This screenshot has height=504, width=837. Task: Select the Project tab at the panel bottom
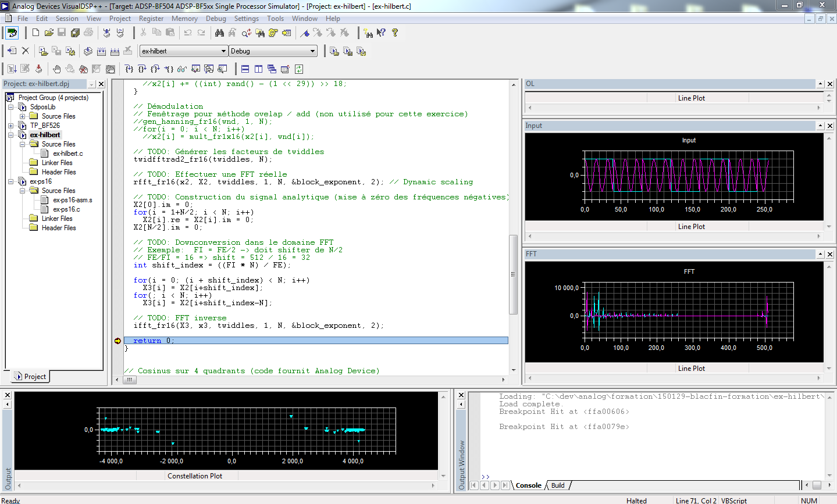(30, 377)
